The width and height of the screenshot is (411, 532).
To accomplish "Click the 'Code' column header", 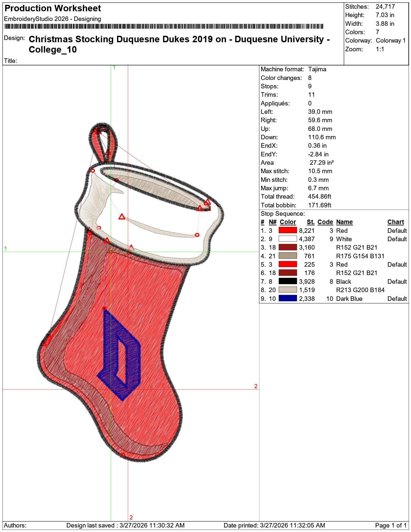I will pyautogui.click(x=325, y=222).
